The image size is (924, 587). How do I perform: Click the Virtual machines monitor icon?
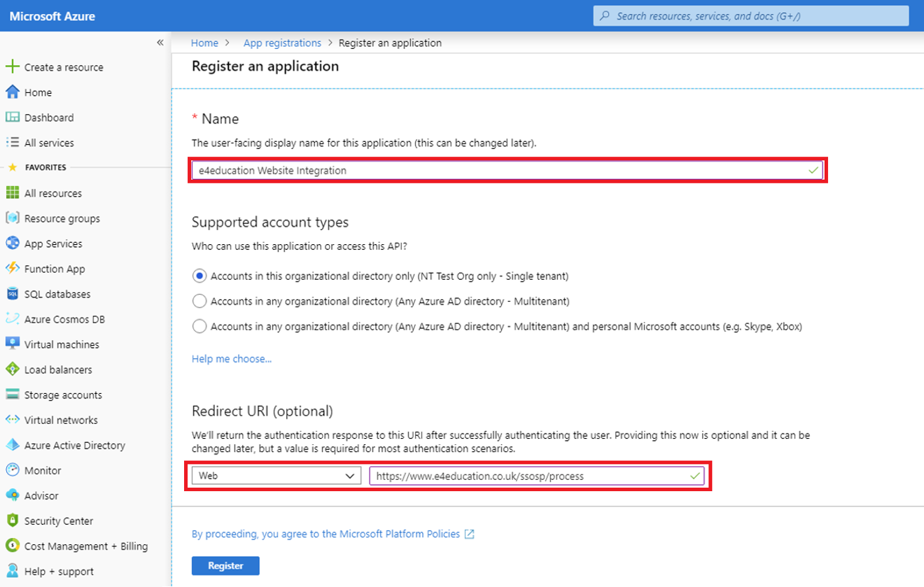[x=12, y=344]
